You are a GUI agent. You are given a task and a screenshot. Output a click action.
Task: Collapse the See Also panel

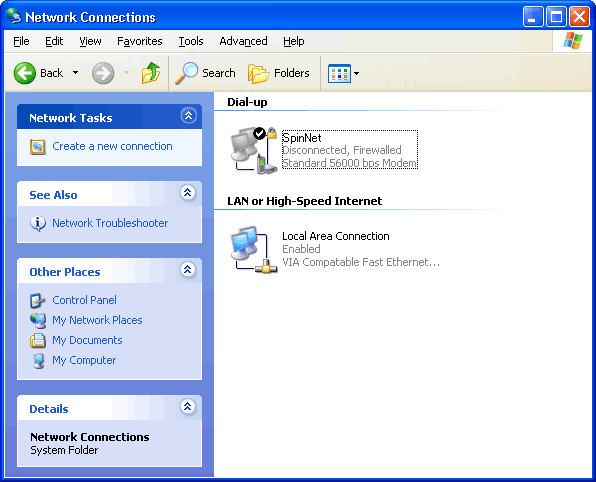188,193
